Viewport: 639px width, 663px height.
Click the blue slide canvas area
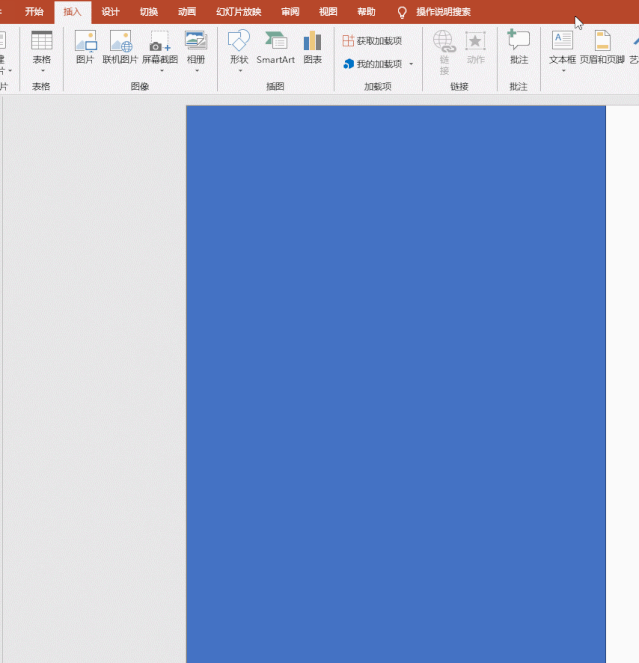pyautogui.click(x=395, y=380)
